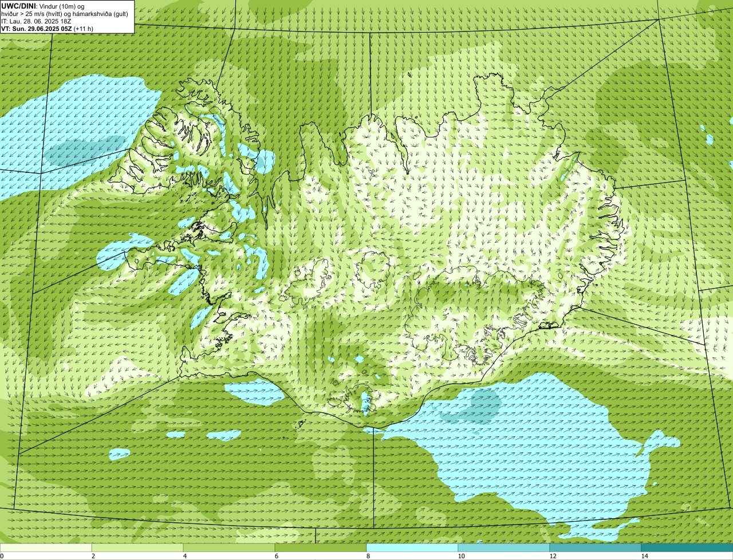Choose the 4–6 green scale segment
The height and width of the screenshot is (560, 733).
click(229, 547)
